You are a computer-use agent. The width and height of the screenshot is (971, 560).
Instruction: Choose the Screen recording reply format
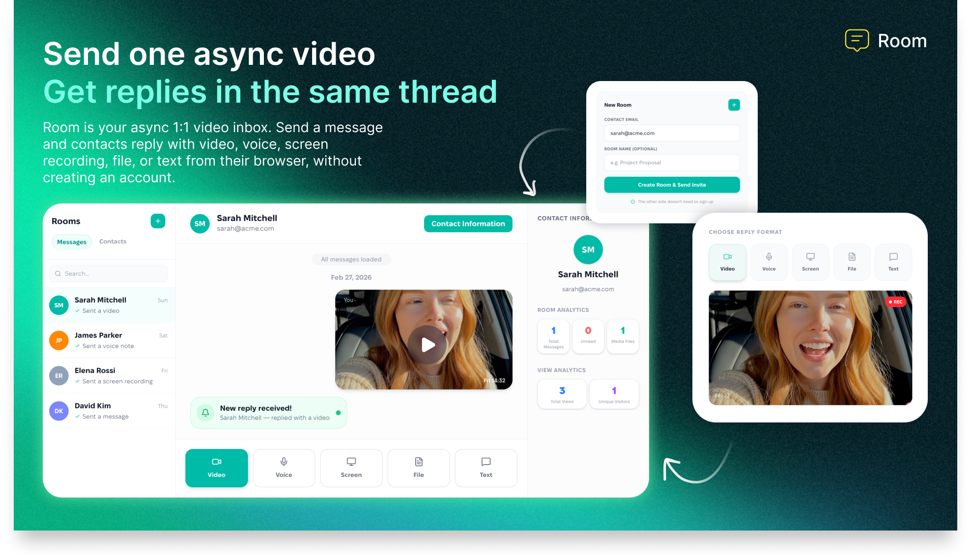coord(351,468)
